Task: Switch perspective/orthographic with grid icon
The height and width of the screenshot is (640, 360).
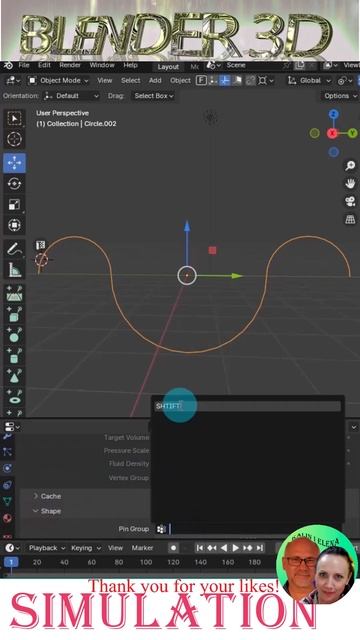Action: 350,219
